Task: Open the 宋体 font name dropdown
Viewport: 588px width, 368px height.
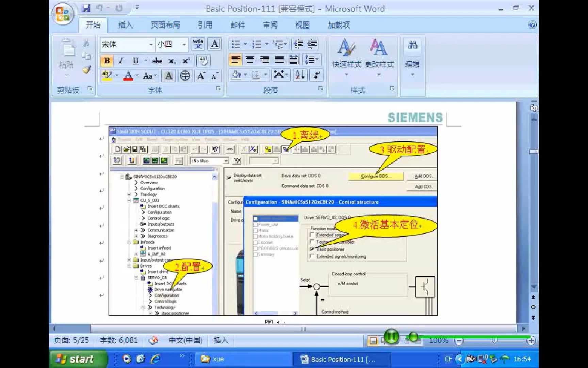Action: click(x=151, y=44)
